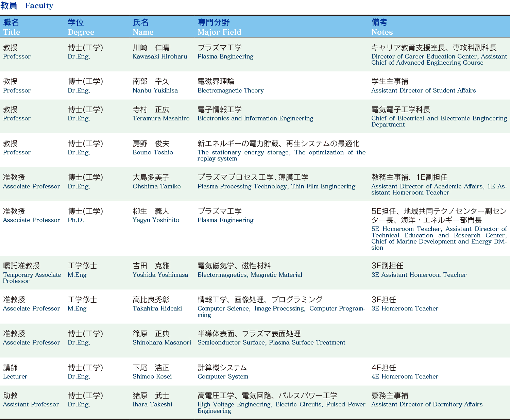This screenshot has width=510, height=420.
Task: Click '3E Homeroom Teacher' note for Takahira
Action: pyautogui.click(x=405, y=308)
